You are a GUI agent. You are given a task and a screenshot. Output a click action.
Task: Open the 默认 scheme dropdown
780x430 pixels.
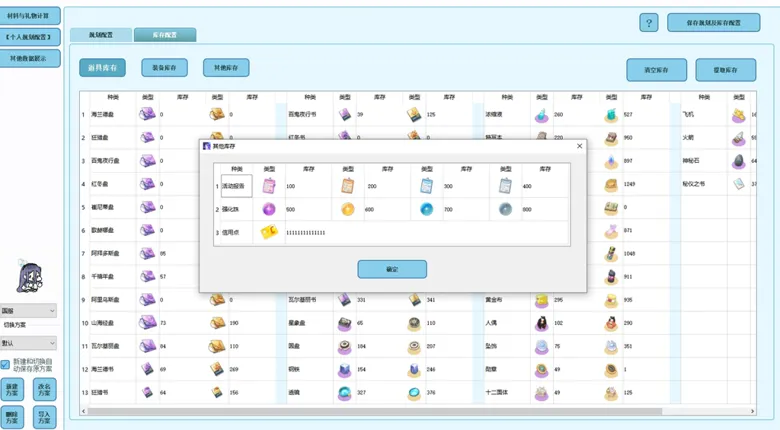tap(28, 343)
